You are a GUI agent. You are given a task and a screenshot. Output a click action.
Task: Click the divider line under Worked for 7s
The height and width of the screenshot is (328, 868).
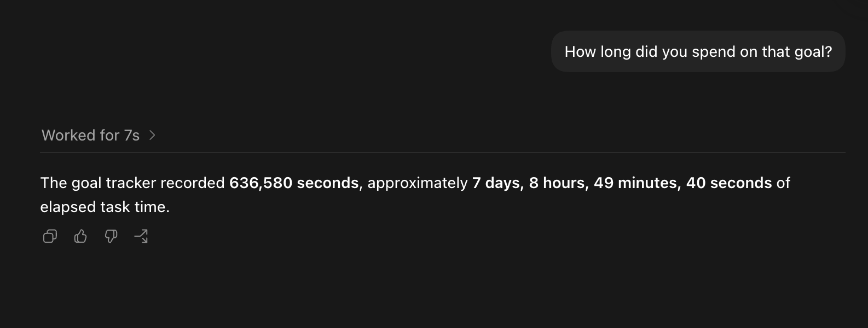pos(443,153)
